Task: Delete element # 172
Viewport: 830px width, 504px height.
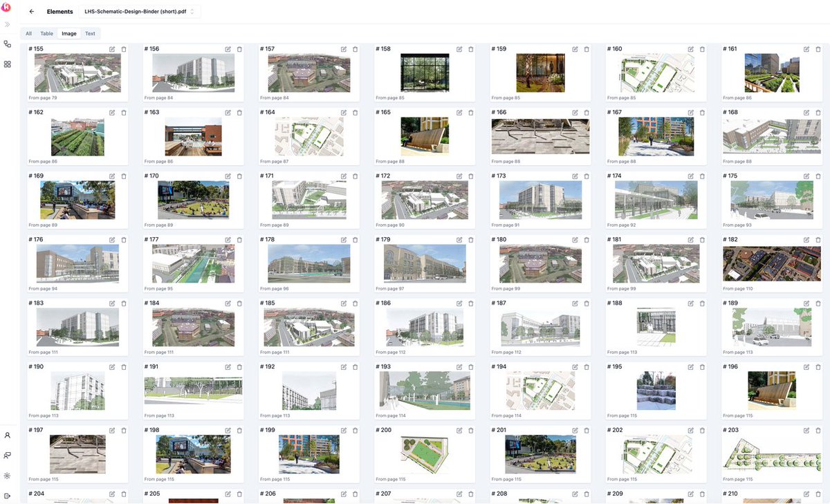Action: [471, 176]
